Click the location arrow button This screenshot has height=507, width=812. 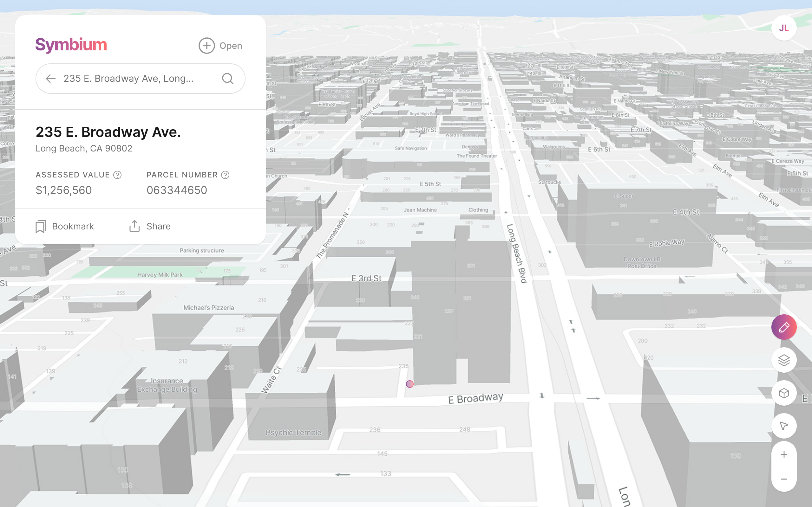coord(783,426)
